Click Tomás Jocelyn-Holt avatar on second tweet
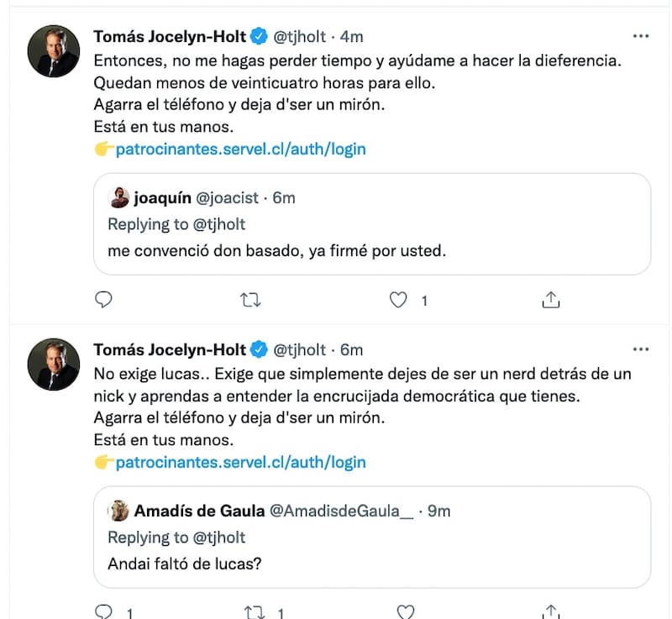The width and height of the screenshot is (672, 619). [x=54, y=364]
